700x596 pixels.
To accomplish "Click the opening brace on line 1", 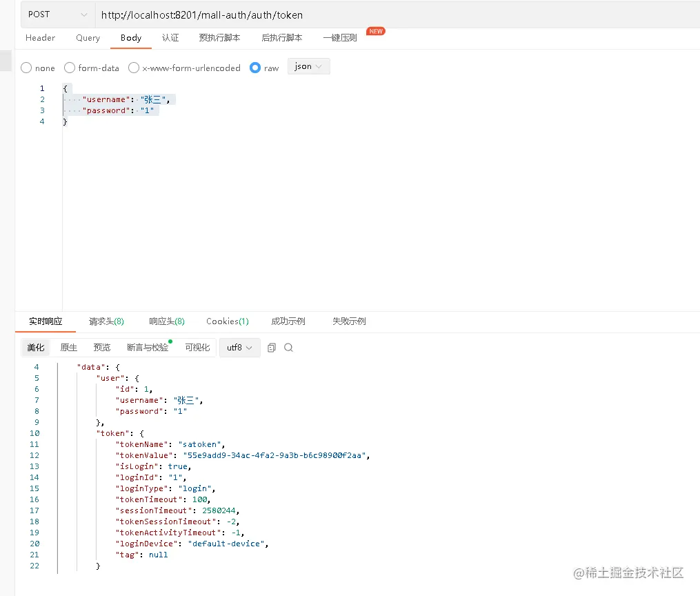I will (x=66, y=88).
